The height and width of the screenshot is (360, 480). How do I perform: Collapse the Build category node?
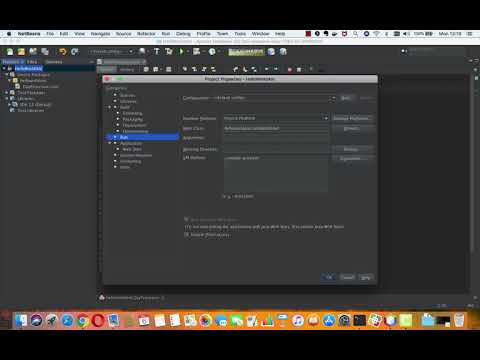[x=110, y=107]
